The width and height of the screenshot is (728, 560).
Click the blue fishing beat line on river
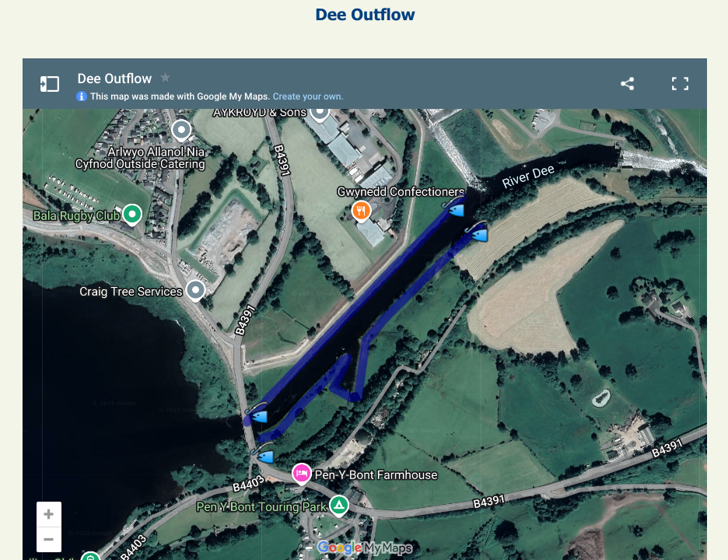353,312
